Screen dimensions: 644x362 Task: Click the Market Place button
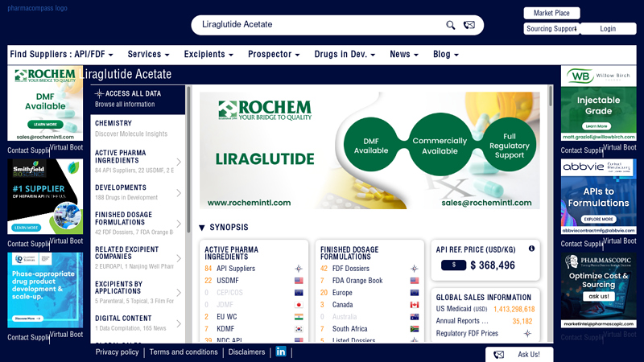(x=551, y=13)
